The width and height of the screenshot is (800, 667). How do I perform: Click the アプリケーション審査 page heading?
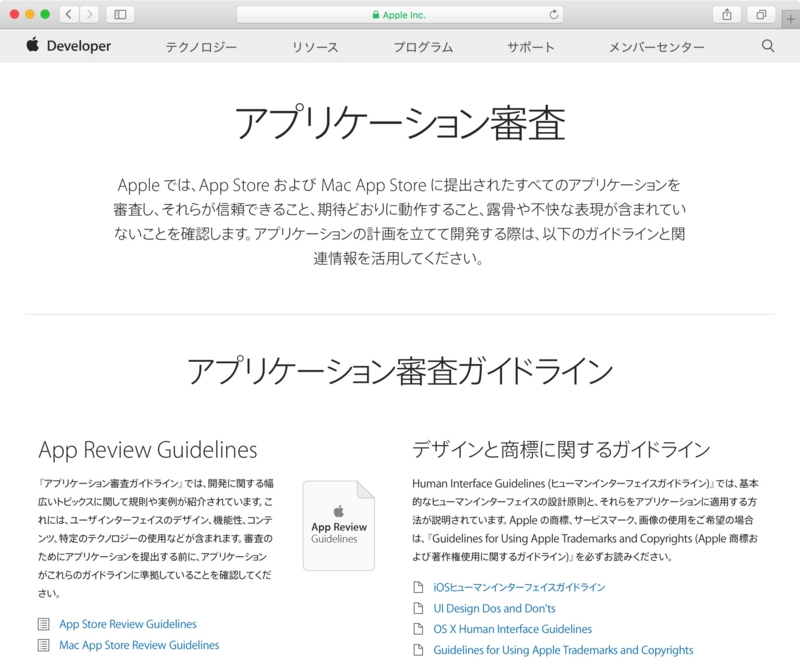[x=400, y=123]
